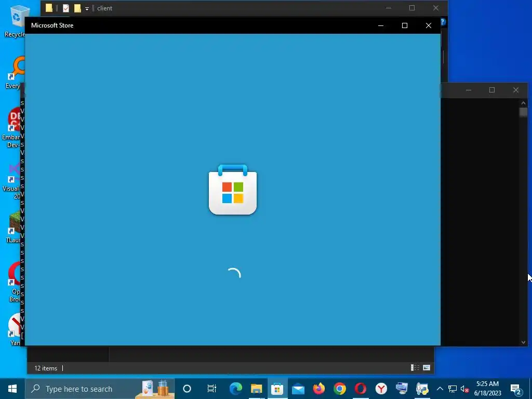
Task: Open the Windows Start menu
Action: (12, 389)
